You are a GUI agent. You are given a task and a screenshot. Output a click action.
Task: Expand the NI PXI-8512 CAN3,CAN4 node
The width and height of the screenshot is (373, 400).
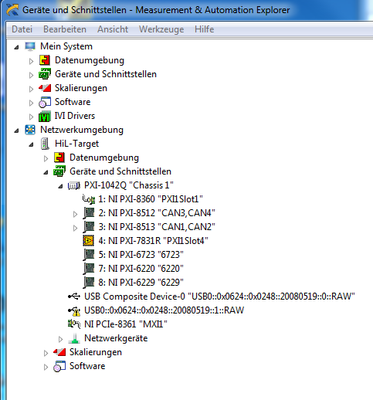click(x=75, y=214)
